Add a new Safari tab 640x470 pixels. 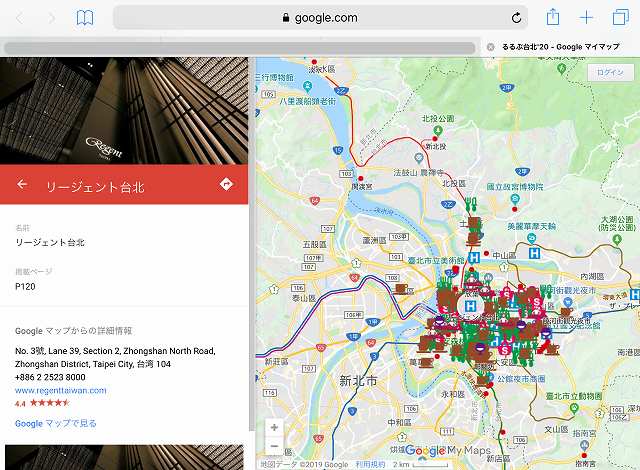click(586, 18)
